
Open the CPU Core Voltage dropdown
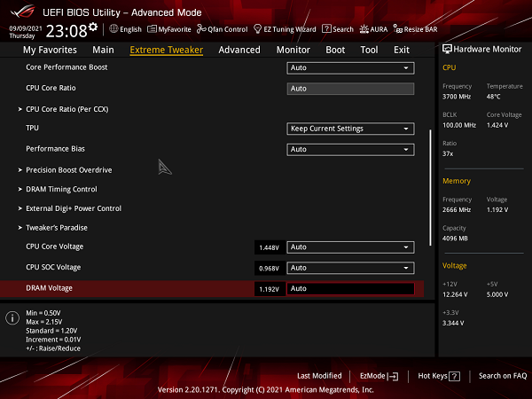(350, 247)
